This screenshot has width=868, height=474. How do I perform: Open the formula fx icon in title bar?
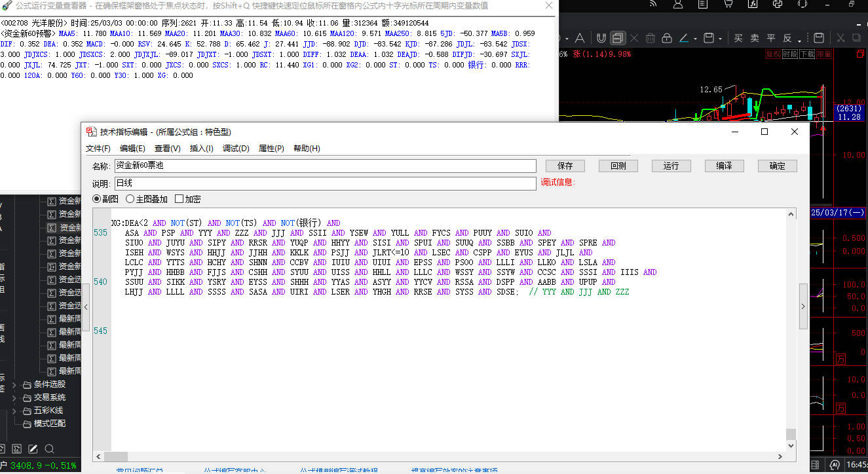[x=753, y=5]
